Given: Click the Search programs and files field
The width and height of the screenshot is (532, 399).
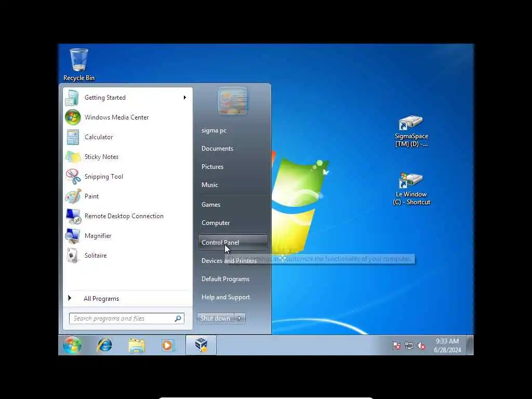Looking at the screenshot, I should point(127,318).
